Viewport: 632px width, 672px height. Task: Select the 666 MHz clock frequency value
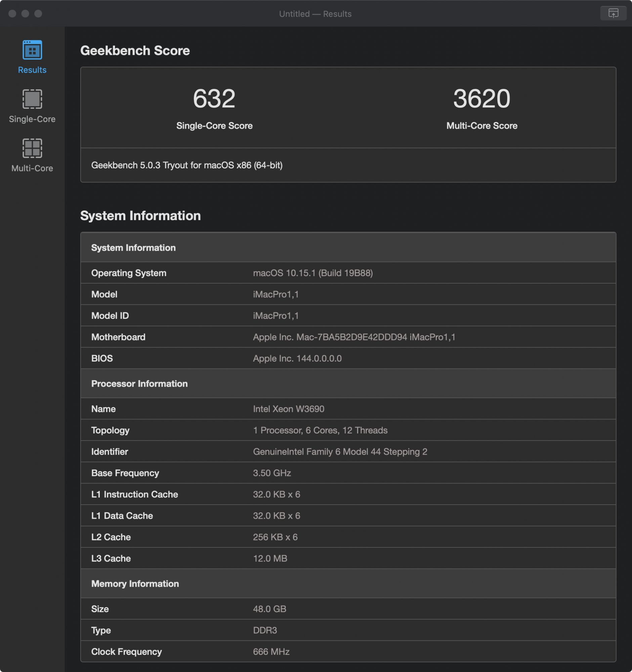[271, 652]
